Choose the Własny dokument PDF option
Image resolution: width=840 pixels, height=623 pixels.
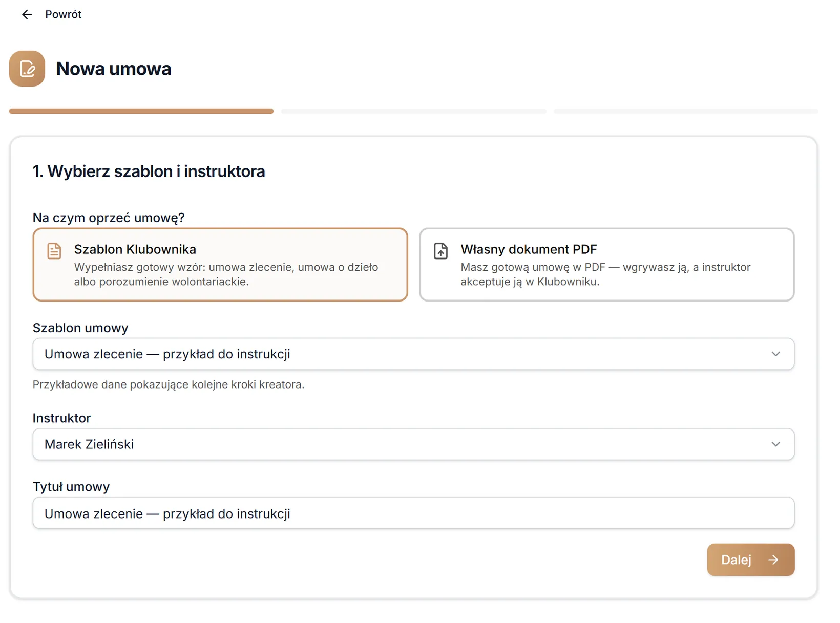607,265
